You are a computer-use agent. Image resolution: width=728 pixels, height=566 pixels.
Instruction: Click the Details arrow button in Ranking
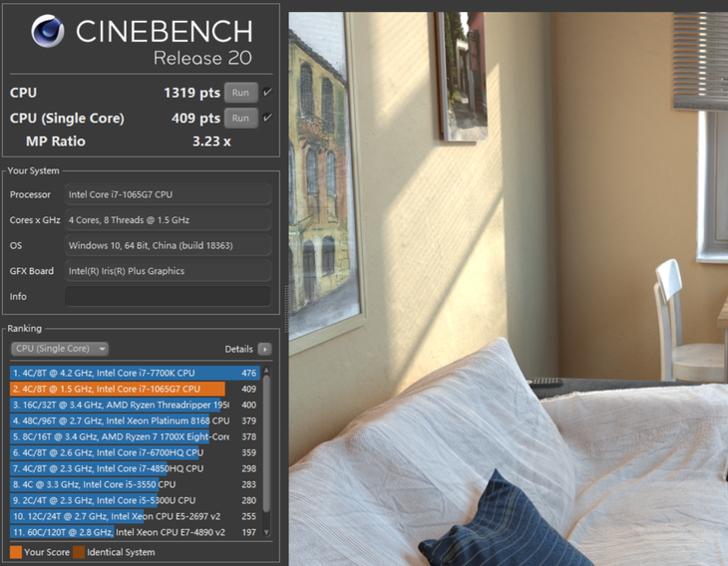264,349
